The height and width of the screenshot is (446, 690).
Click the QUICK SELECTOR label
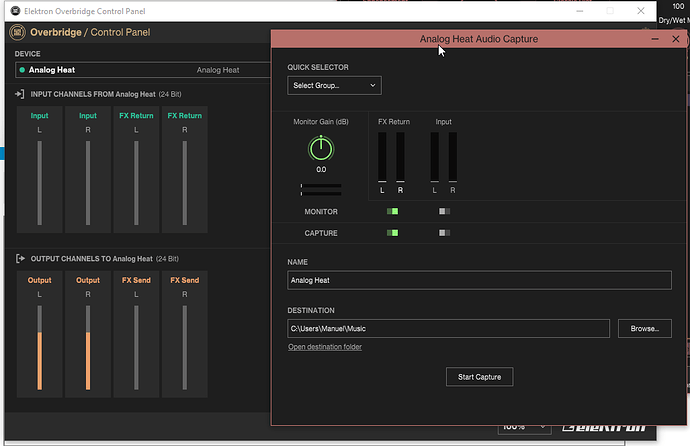tap(318, 67)
